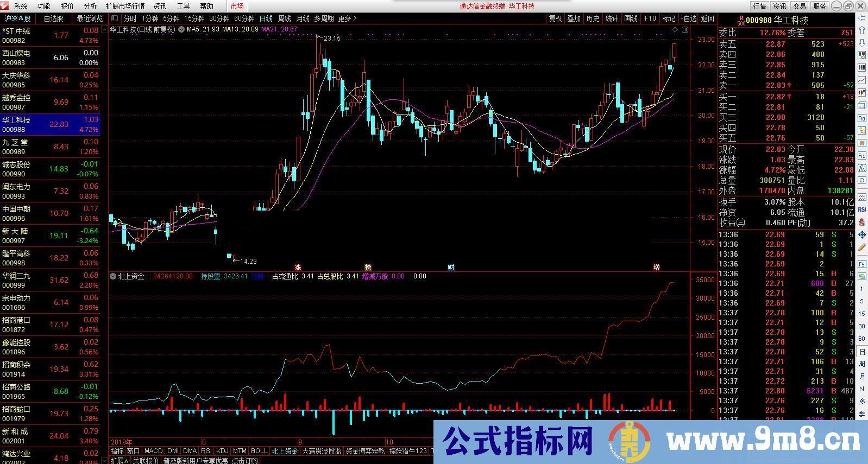
Task: Open the 扩展市场行情 menu
Action: coord(125,6)
